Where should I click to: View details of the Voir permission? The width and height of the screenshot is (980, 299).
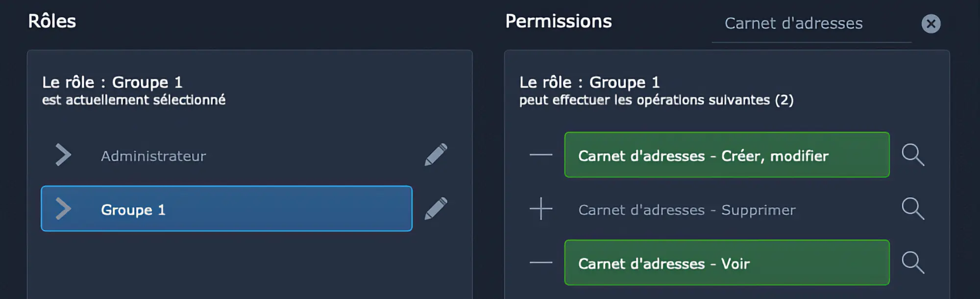pyautogui.click(x=913, y=263)
